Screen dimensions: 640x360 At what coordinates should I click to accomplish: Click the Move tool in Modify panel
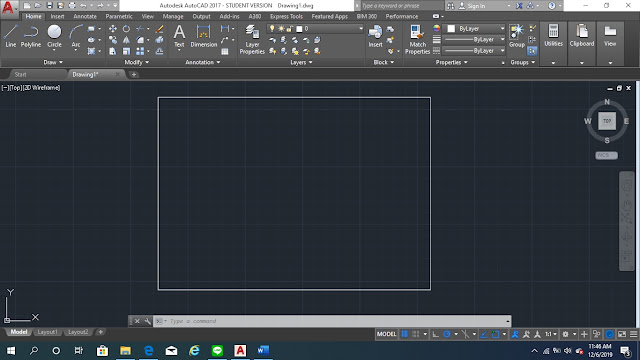[113, 29]
